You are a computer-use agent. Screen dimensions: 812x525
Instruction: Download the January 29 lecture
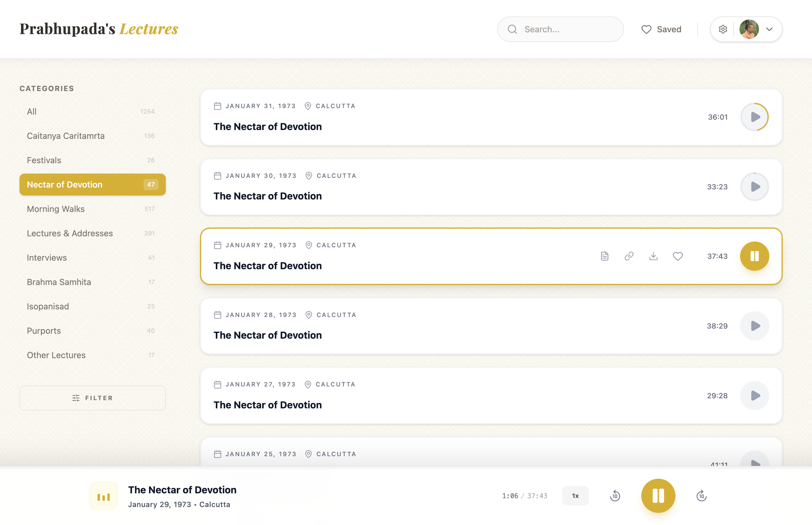[x=654, y=256]
